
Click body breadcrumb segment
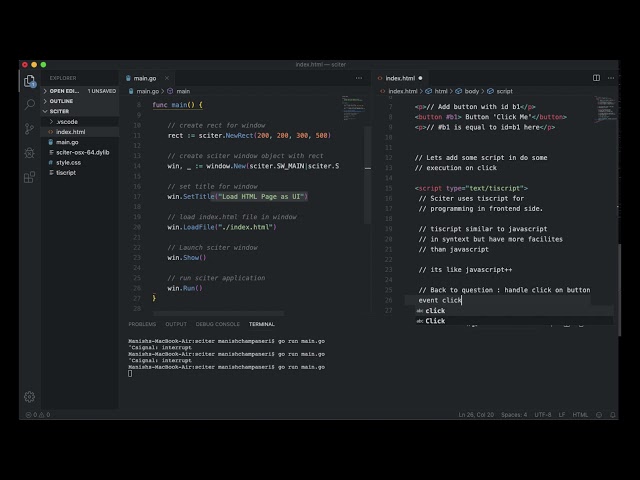click(467, 91)
